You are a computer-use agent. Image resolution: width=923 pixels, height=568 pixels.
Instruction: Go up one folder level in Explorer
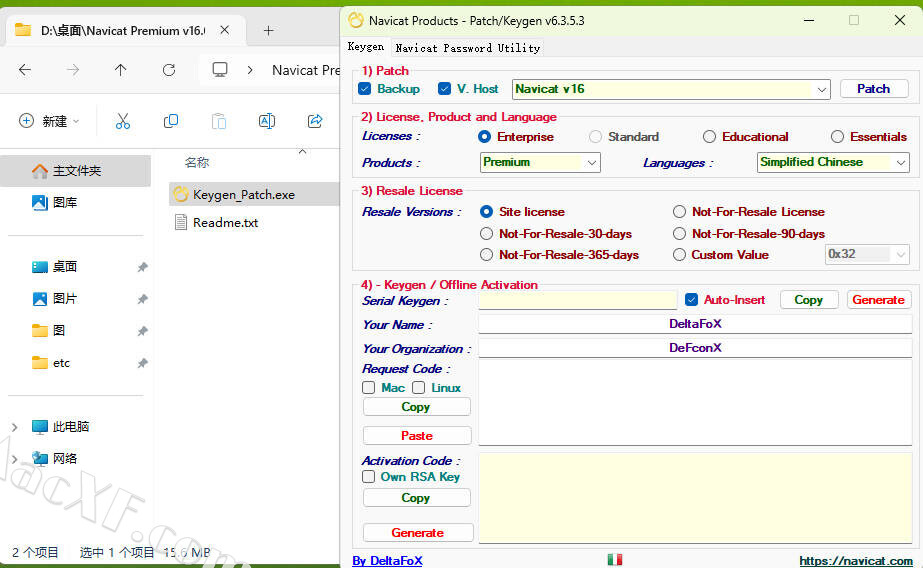(121, 70)
